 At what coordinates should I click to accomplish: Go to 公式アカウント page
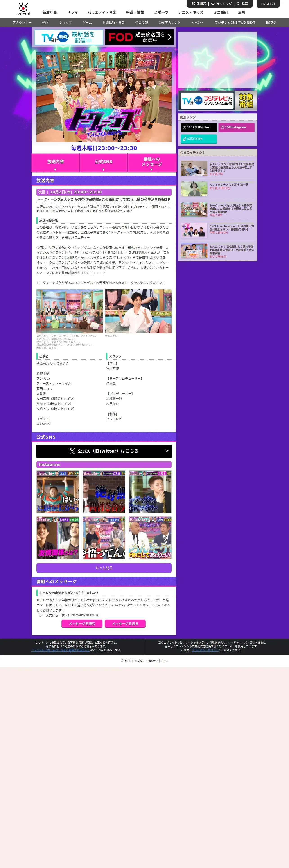[169, 23]
